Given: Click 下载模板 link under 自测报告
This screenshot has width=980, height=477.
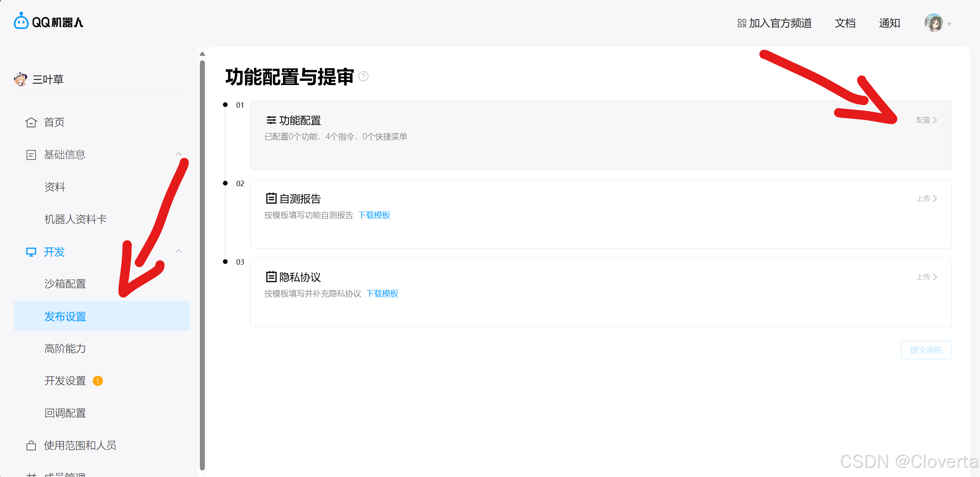Looking at the screenshot, I should tap(374, 215).
